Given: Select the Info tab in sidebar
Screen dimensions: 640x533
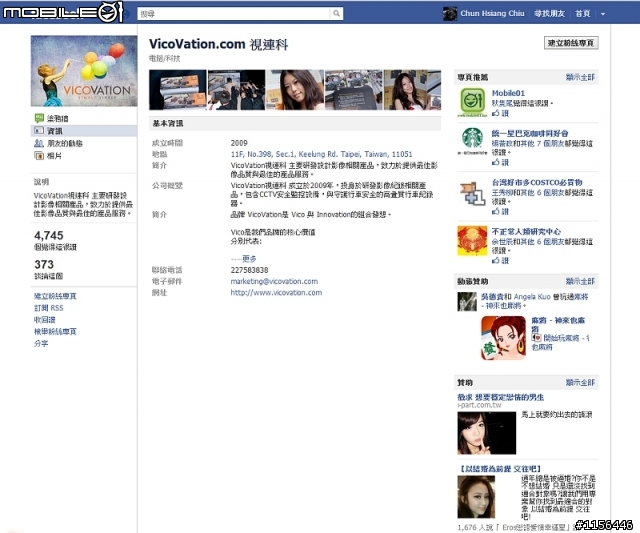Looking at the screenshot, I should click(84, 131).
